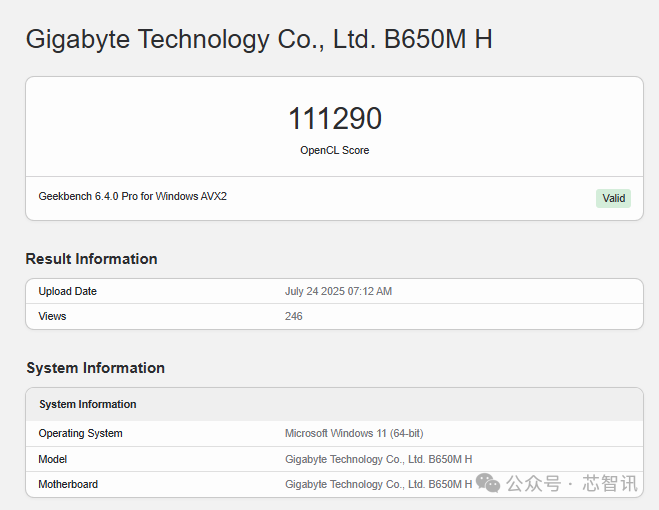Click the July 24 2025 upload date value
Viewport: 659px width, 510px height.
(x=338, y=291)
